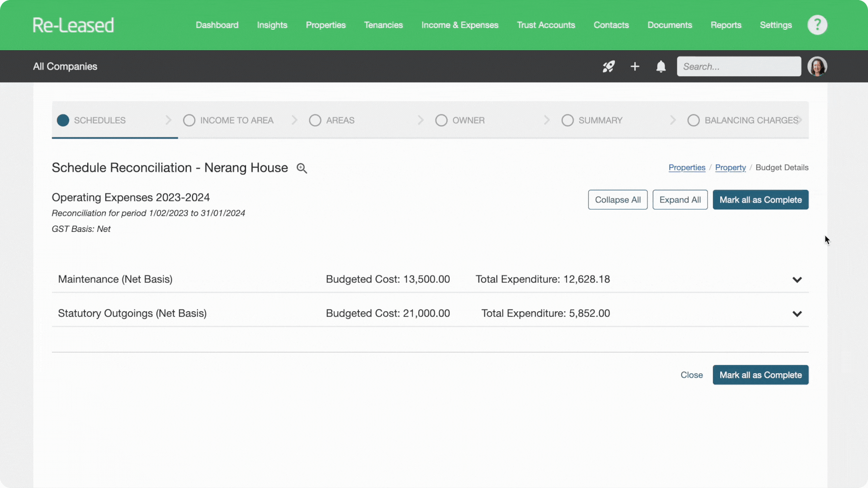Click the magnifier icon beside Nerang House
Screen dimensions: 868x488
pos(302,169)
